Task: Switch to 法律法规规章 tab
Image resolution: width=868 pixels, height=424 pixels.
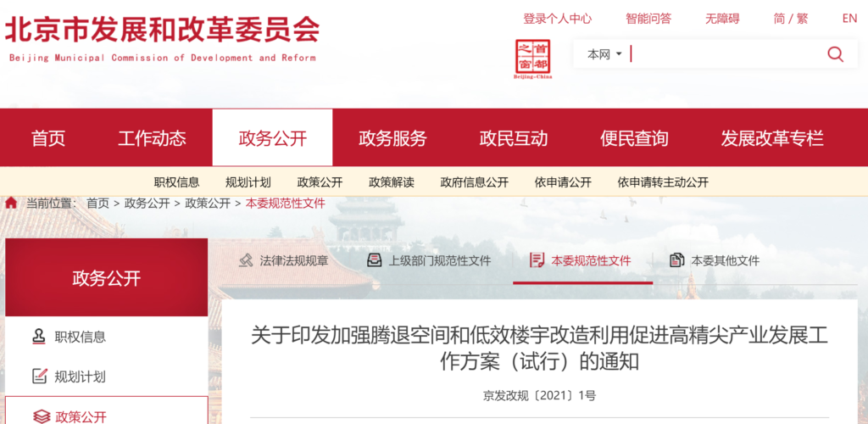Action: 283,260
